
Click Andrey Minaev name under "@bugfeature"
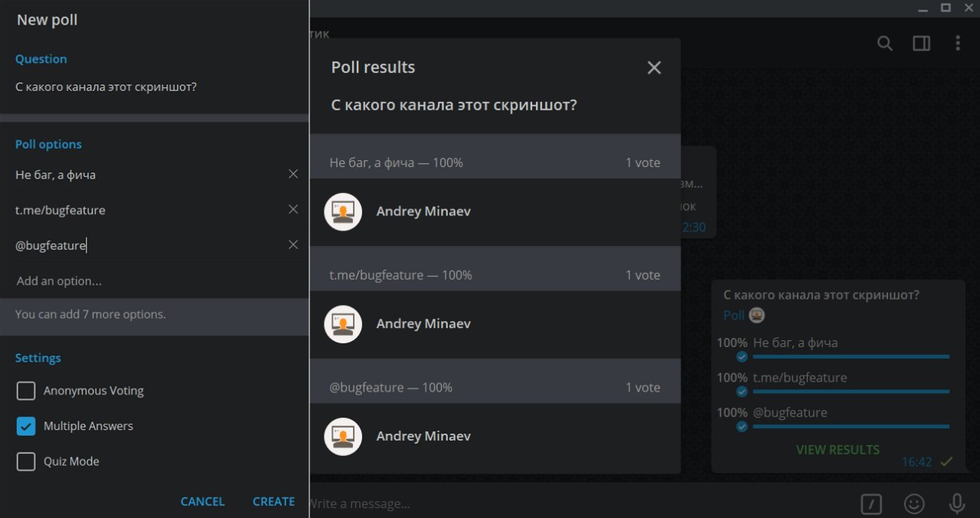click(423, 437)
